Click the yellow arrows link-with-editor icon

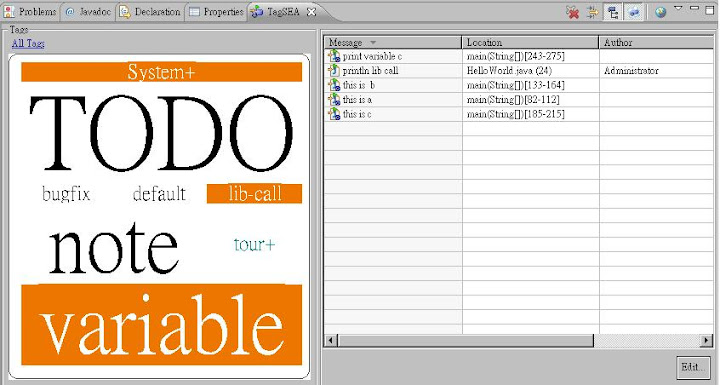pyautogui.click(x=593, y=12)
